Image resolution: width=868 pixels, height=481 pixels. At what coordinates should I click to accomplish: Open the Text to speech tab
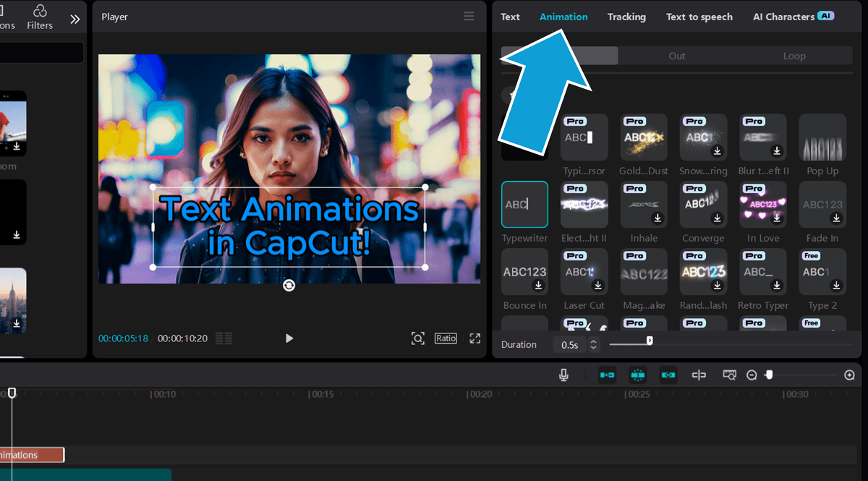point(699,17)
